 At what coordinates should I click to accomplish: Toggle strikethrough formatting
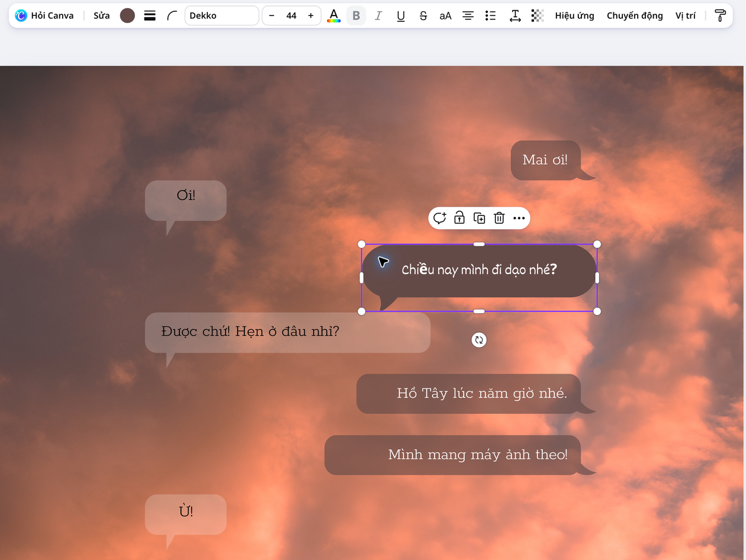point(423,15)
